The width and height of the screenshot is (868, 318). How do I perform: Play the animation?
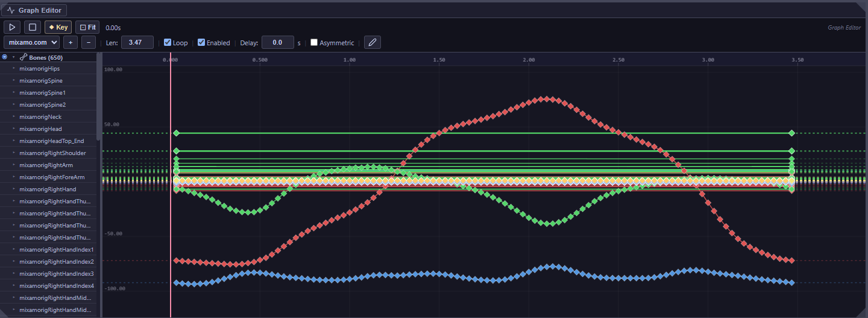[12, 27]
